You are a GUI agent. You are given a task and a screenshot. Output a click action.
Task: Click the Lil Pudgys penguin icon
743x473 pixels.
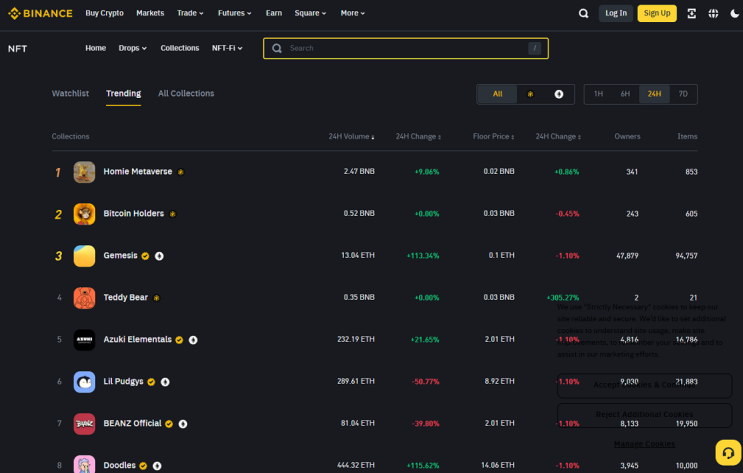coord(84,382)
